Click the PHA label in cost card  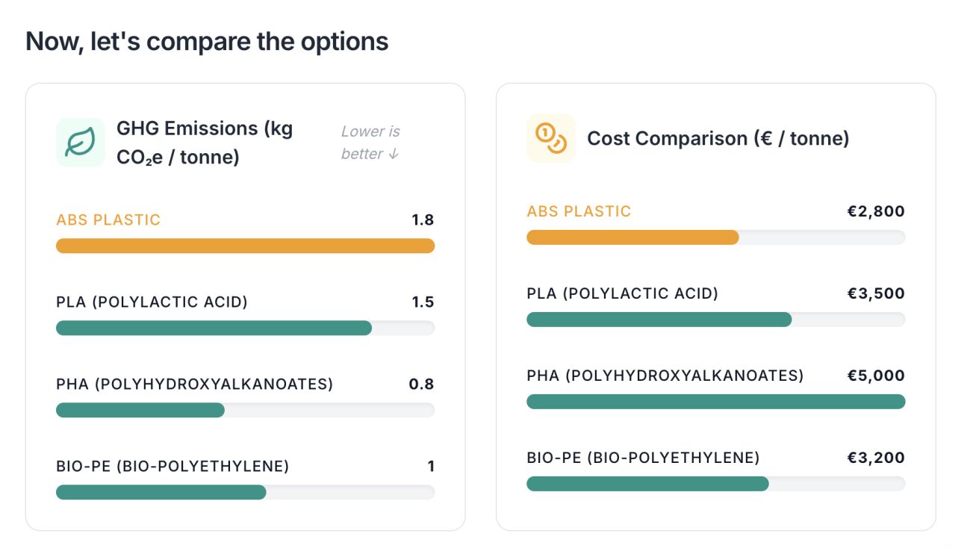pyautogui.click(x=665, y=376)
